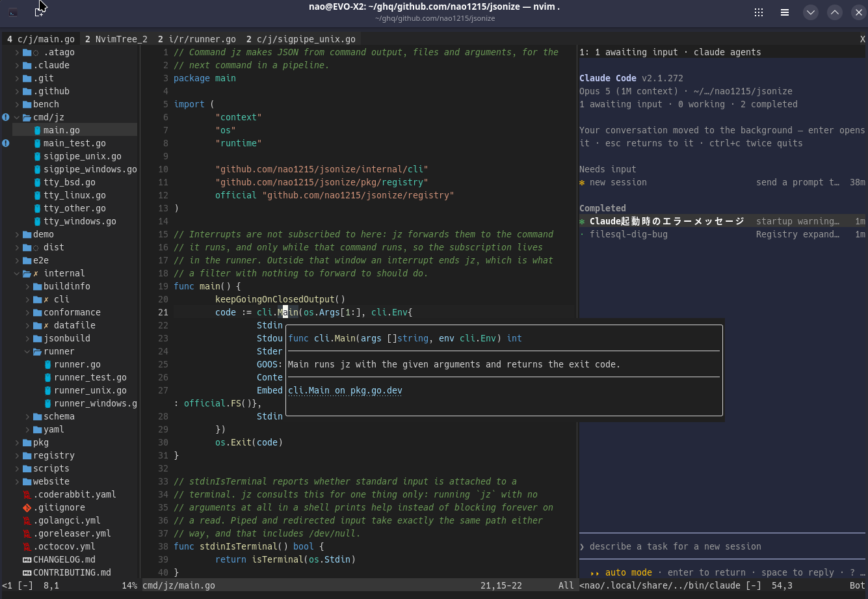Click the git icon beside .gitignore
The width and height of the screenshot is (868, 599).
point(27,507)
